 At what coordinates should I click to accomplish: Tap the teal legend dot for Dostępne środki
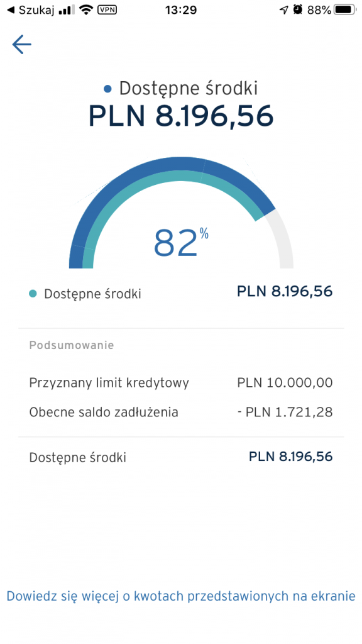point(33,294)
